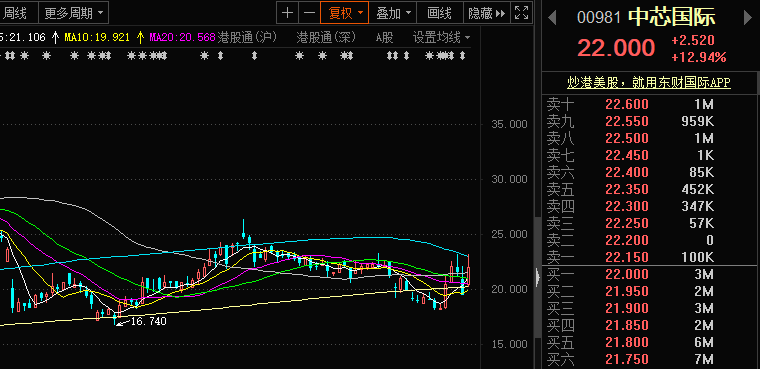The height and width of the screenshot is (369, 760).
Task: Select 买一 bid price 22.000
Action: click(x=627, y=274)
